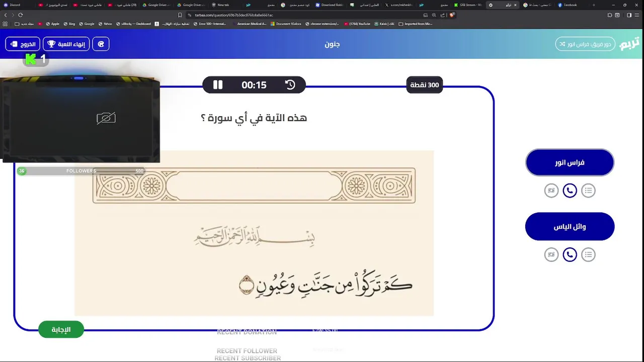This screenshot has width=644, height=362.
Task: Open the icon button beside إنهاء اللعبة
Action: tap(101, 44)
